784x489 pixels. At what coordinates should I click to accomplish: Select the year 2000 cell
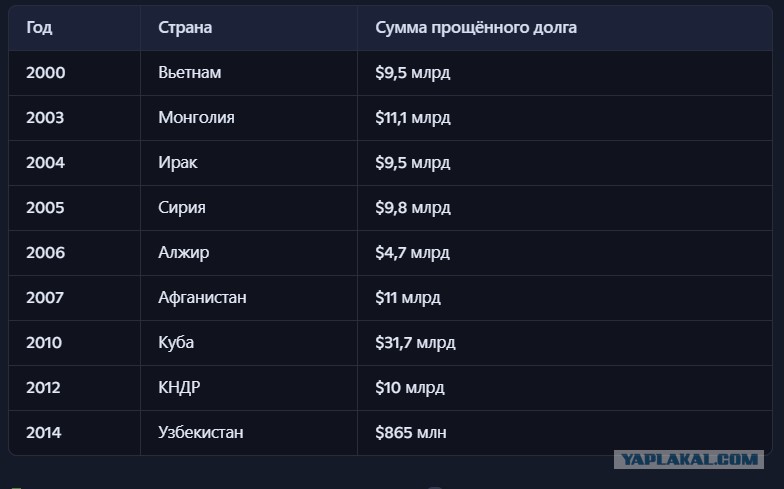click(45, 73)
